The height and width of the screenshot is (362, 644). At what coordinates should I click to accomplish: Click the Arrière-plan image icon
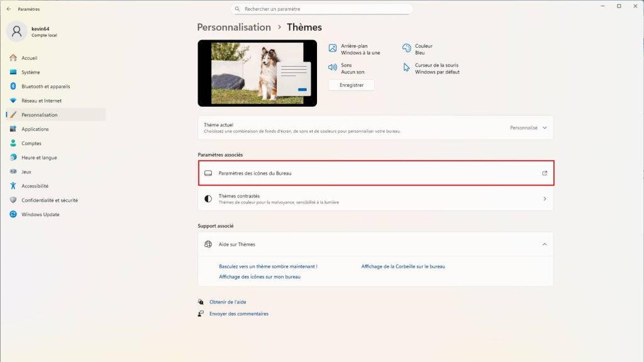(x=331, y=48)
